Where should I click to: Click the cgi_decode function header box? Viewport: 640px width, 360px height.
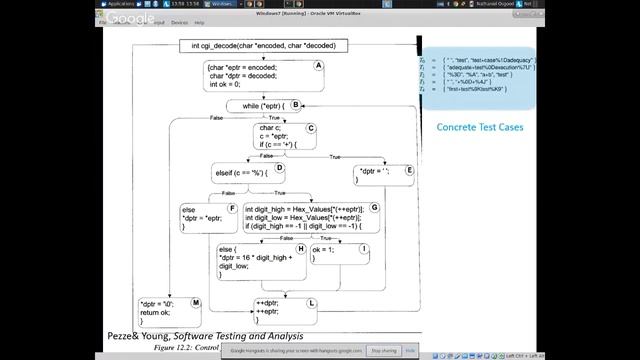[264, 46]
